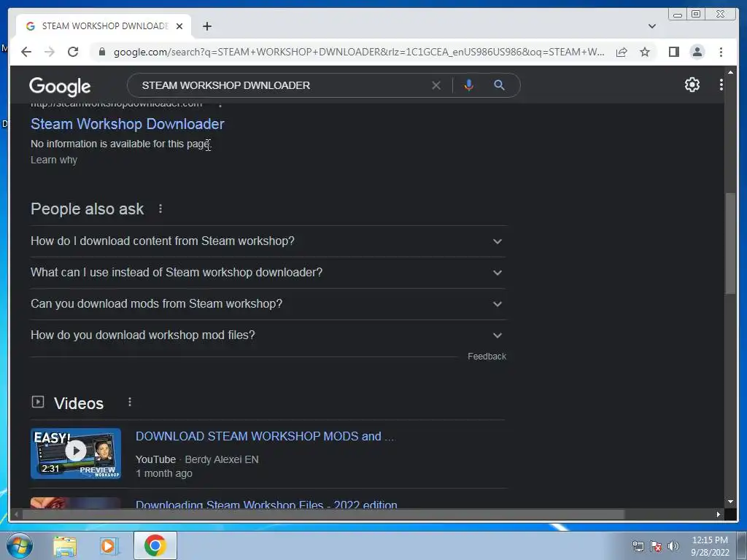The height and width of the screenshot is (560, 747).
Task: Open the volume speaker tray icon
Action: point(673,546)
